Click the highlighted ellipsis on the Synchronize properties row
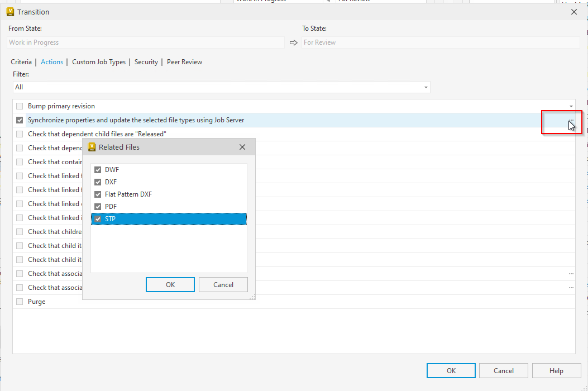588x391 pixels. pos(570,120)
